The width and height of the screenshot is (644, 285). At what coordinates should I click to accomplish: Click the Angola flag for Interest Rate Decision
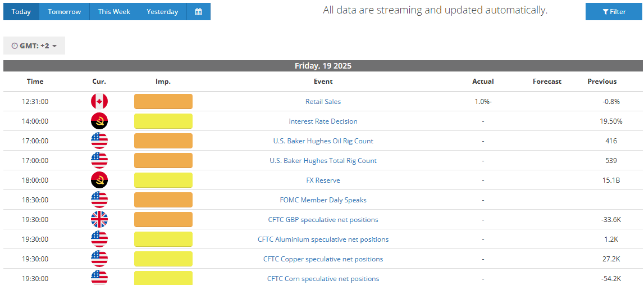(x=99, y=121)
